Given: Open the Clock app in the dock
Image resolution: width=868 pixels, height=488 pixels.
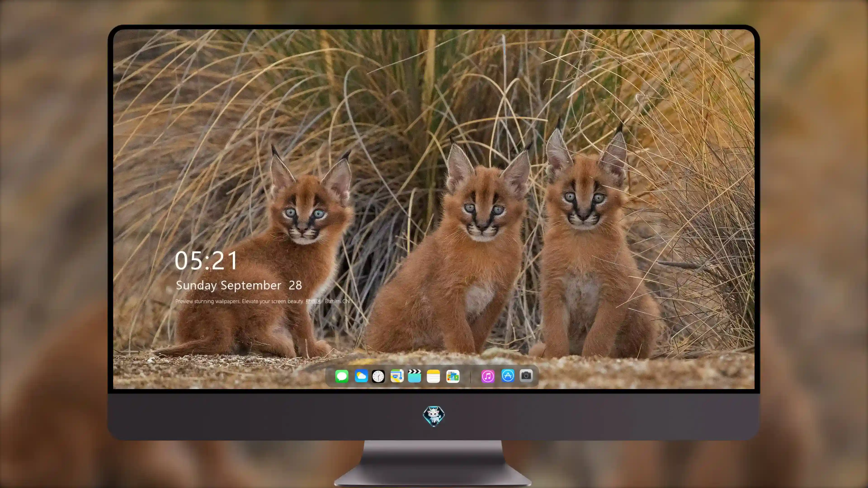Looking at the screenshot, I should 378,376.
